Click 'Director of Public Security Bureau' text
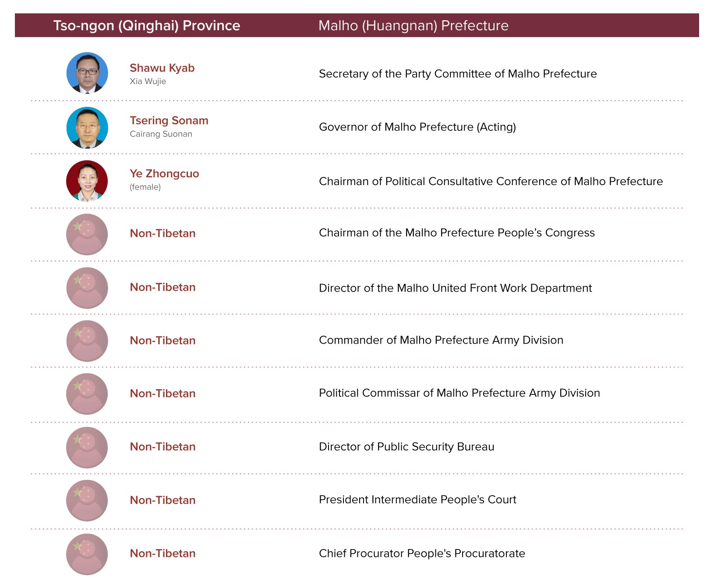 click(406, 447)
